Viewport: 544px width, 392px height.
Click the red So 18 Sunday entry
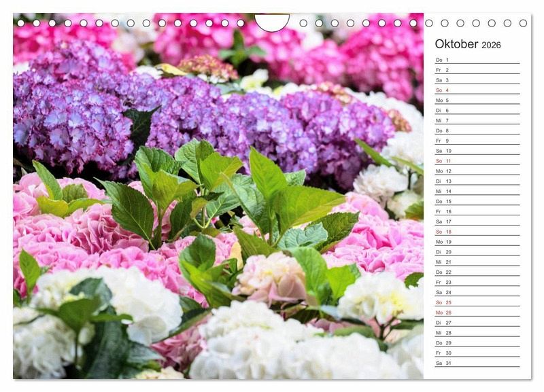[x=476, y=232]
